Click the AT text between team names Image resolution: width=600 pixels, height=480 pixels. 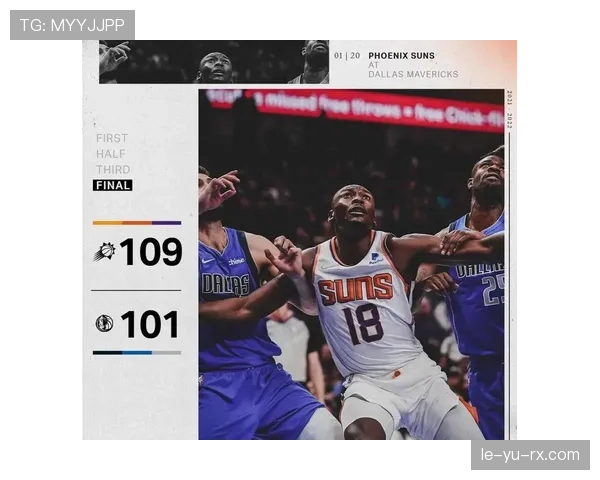(x=373, y=65)
